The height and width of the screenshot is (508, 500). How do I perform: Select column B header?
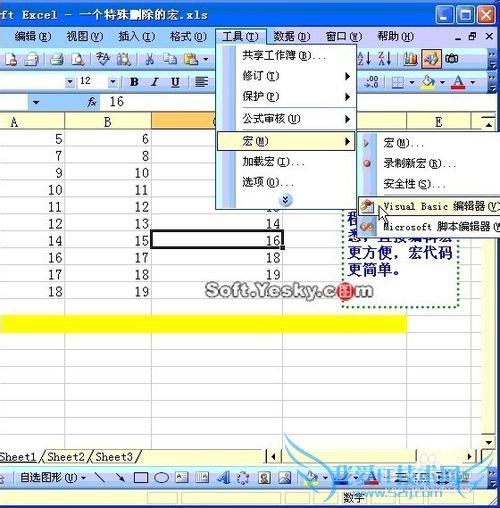108,122
